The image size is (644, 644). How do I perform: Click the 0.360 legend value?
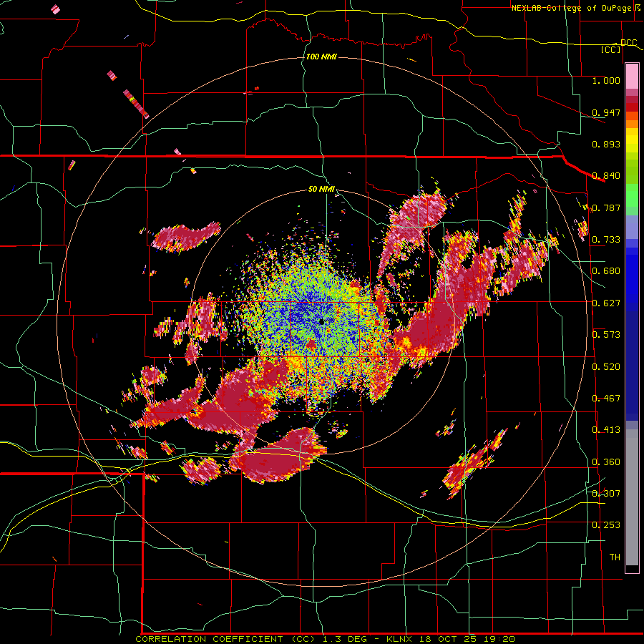(x=606, y=462)
